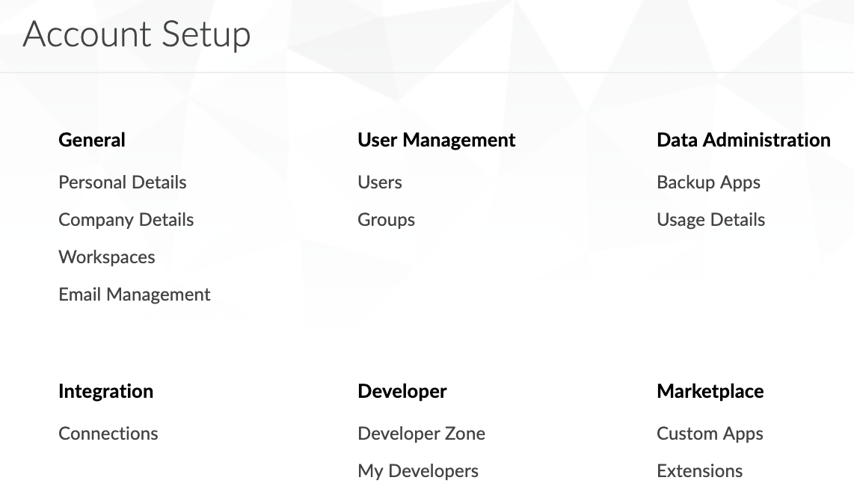This screenshot has width=854, height=504.
Task: Open Groups under User Management
Action: tap(386, 220)
